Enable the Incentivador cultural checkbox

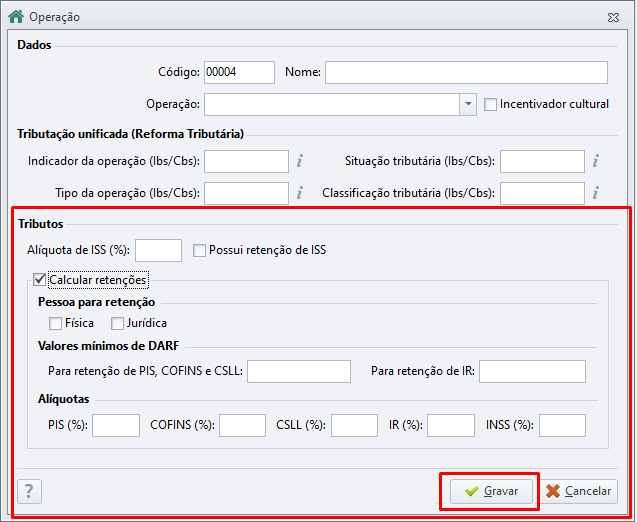[x=491, y=104]
